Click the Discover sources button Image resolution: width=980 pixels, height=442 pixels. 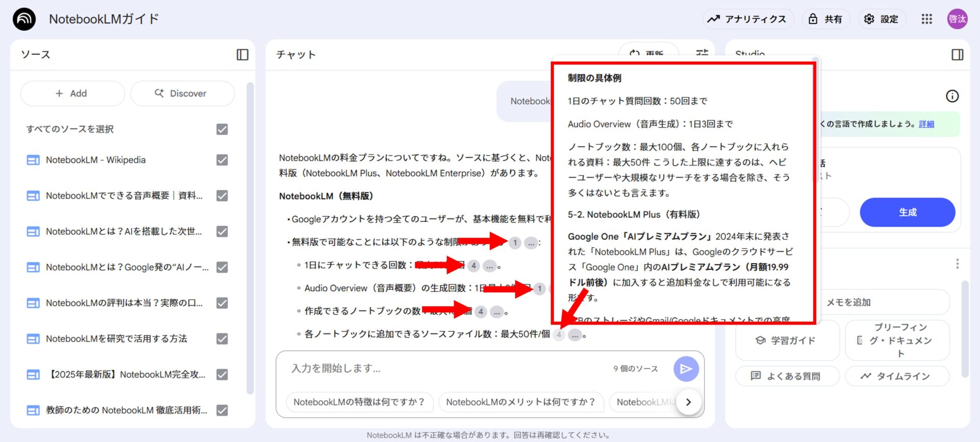point(182,94)
